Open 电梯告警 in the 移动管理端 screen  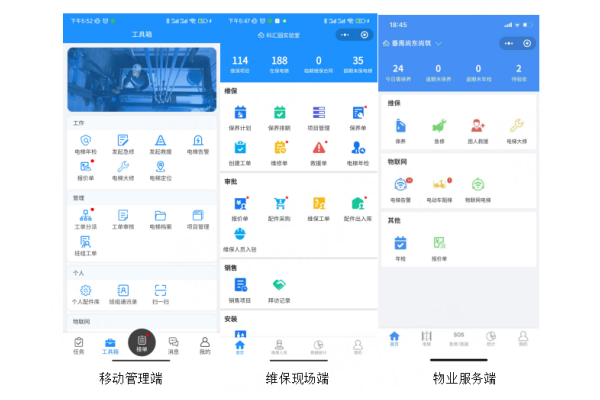[198, 140]
